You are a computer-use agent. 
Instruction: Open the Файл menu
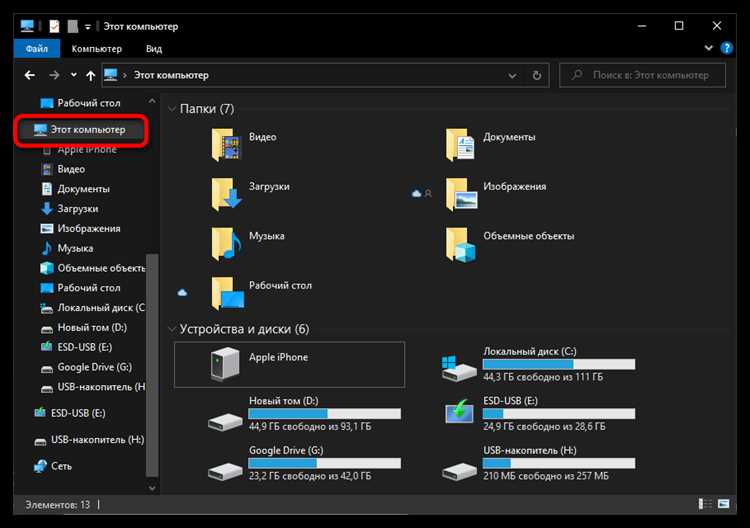tap(37, 49)
